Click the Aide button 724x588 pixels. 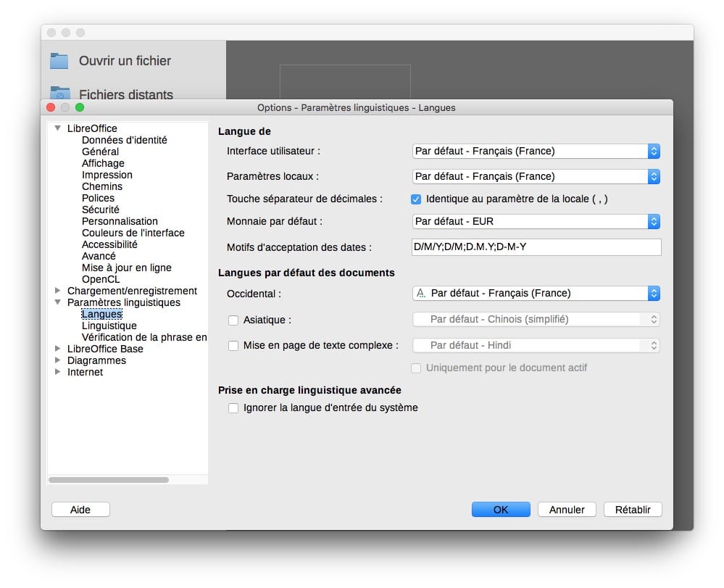80,510
